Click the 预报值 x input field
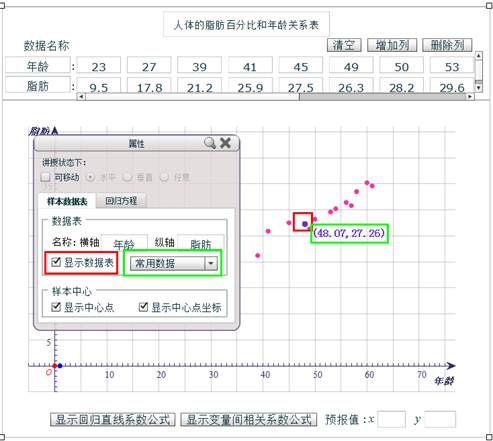Viewport: 493px width, 441px height. pos(391,419)
